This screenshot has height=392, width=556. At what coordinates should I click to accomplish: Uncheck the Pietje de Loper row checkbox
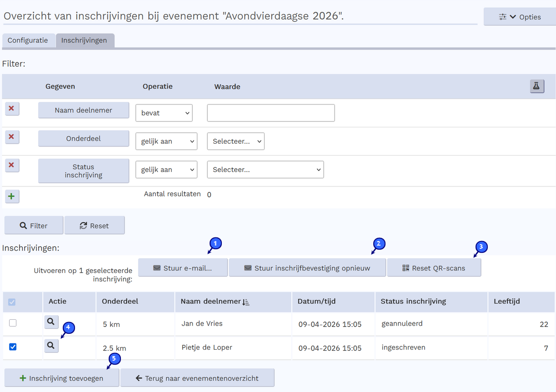pos(13,347)
